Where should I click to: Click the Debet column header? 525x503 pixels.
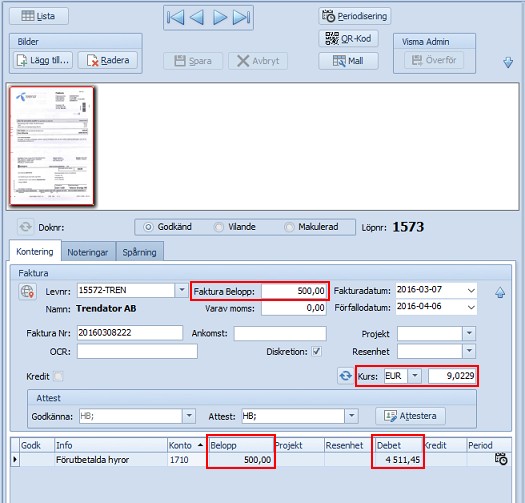coord(398,445)
